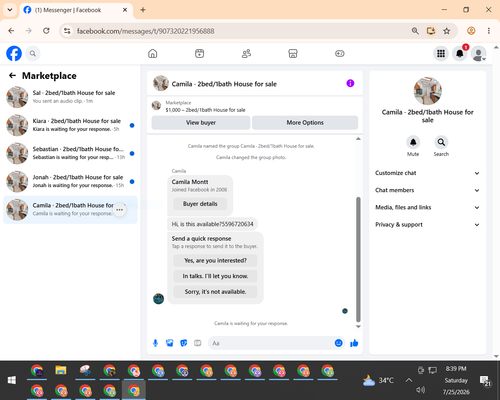Open the Marketplace storefront icon
Image resolution: width=500 pixels, height=400 pixels.
(x=293, y=53)
